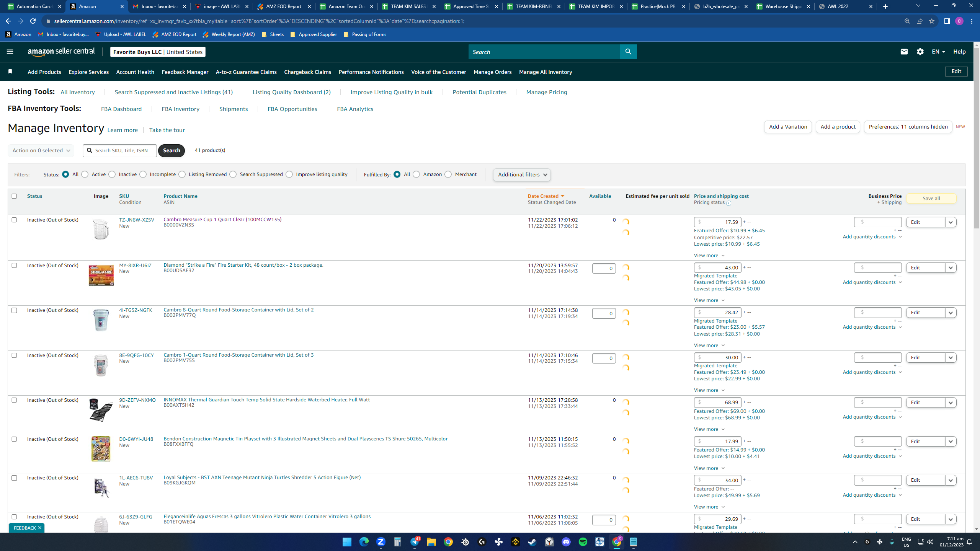Expand View more for INNOMAX Waterbed Heater
This screenshot has height=551, width=980.
(x=709, y=429)
